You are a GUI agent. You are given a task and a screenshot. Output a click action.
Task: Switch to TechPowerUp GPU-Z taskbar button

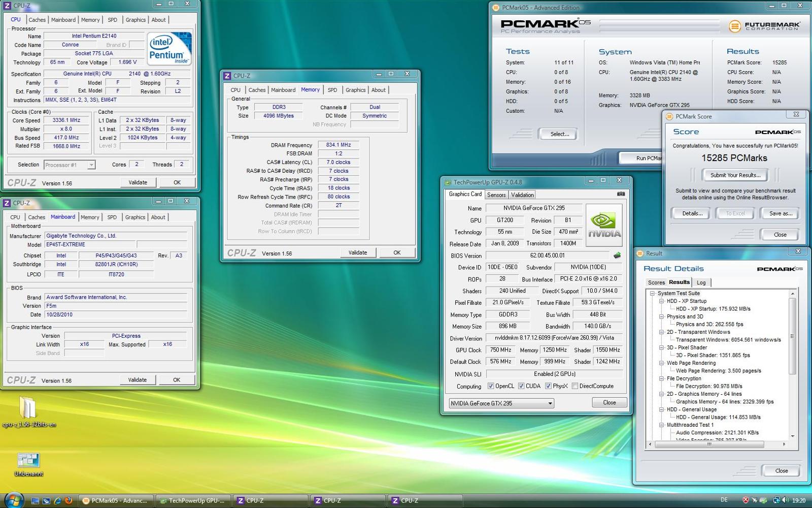[x=193, y=500]
